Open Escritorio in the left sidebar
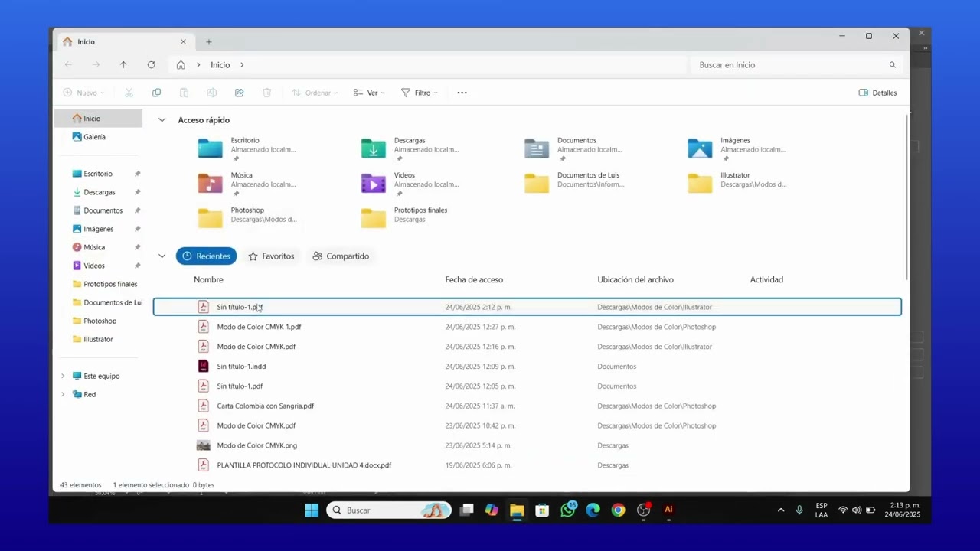 (x=98, y=174)
